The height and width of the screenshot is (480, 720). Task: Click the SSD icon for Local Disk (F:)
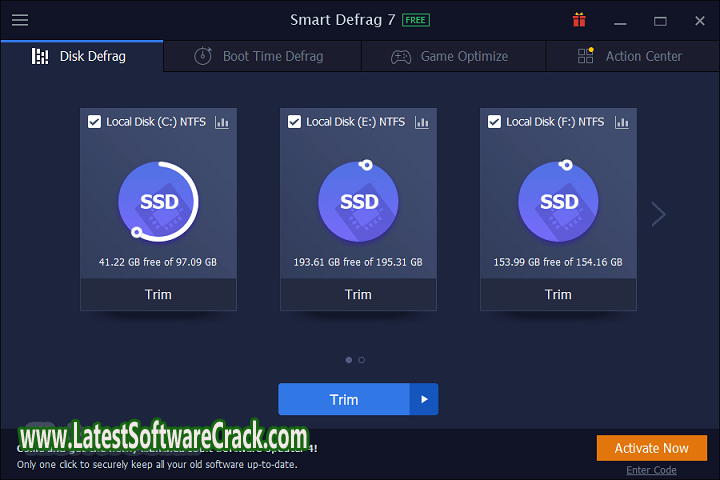[x=559, y=202]
